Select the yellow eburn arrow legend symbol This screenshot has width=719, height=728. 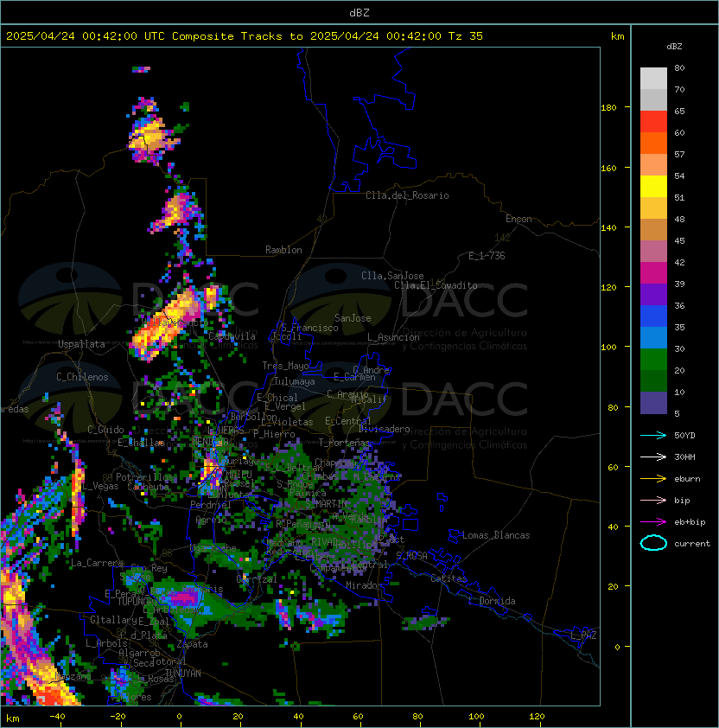click(653, 479)
